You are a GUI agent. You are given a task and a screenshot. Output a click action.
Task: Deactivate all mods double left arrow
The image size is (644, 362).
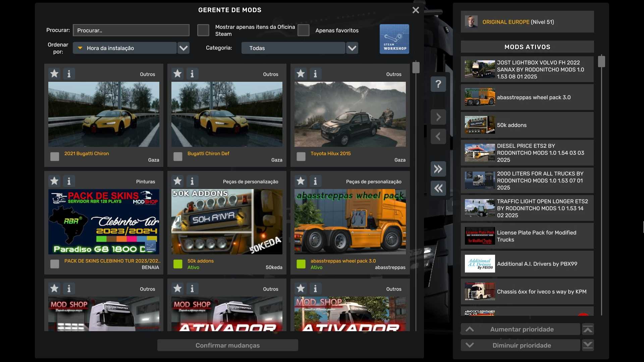438,188
